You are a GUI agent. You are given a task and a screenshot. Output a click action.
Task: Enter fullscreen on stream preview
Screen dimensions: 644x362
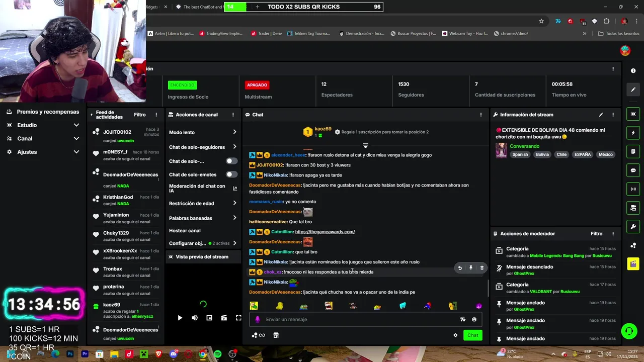coord(238,318)
